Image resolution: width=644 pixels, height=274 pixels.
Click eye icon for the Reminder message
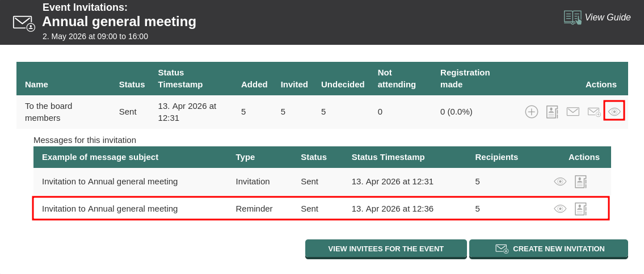560,209
